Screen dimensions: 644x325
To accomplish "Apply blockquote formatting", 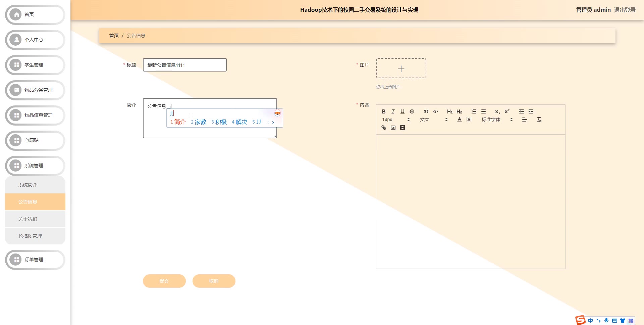I will 426,111.
